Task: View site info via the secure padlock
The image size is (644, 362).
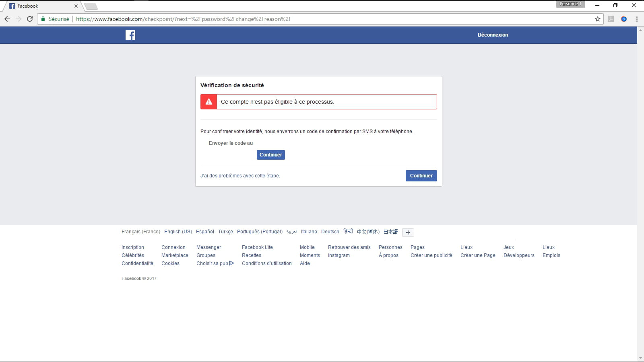Action: tap(43, 19)
